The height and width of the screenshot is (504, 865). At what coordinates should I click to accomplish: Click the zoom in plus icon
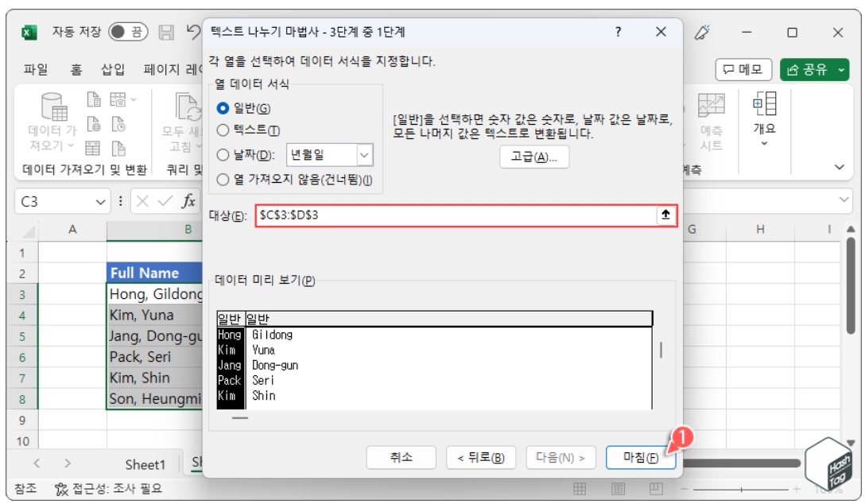(796, 489)
